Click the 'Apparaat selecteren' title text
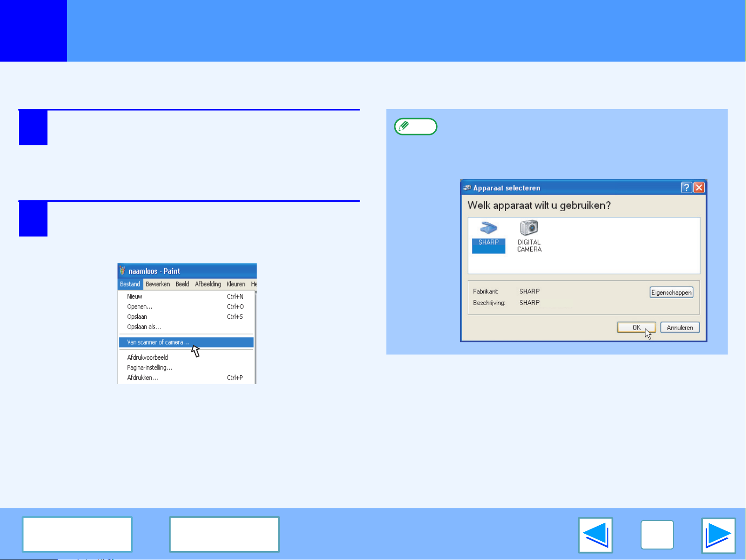This screenshot has height=560, width=746. [x=507, y=188]
